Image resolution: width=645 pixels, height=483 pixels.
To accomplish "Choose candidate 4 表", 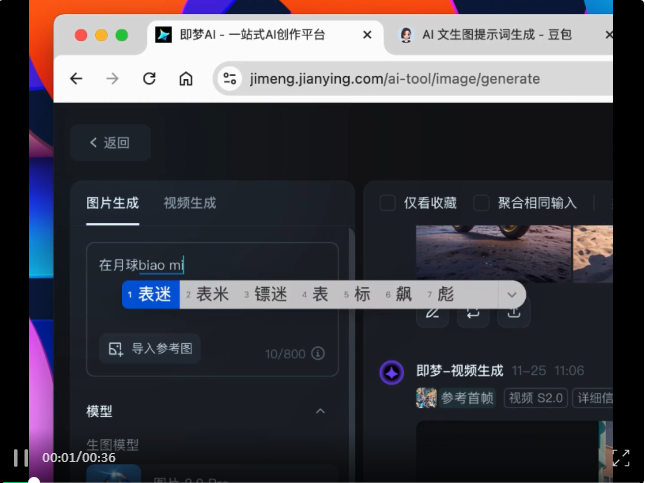I will point(316,295).
